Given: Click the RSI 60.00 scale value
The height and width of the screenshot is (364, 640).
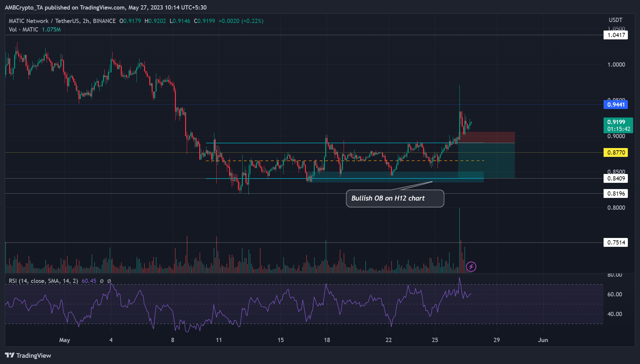Looking at the screenshot, I should 615,294.
